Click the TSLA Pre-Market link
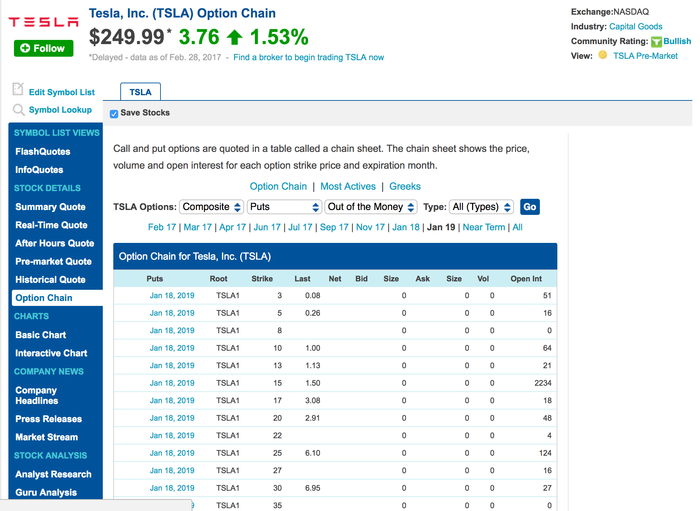Screen dimensions: 700x511 (x=645, y=56)
